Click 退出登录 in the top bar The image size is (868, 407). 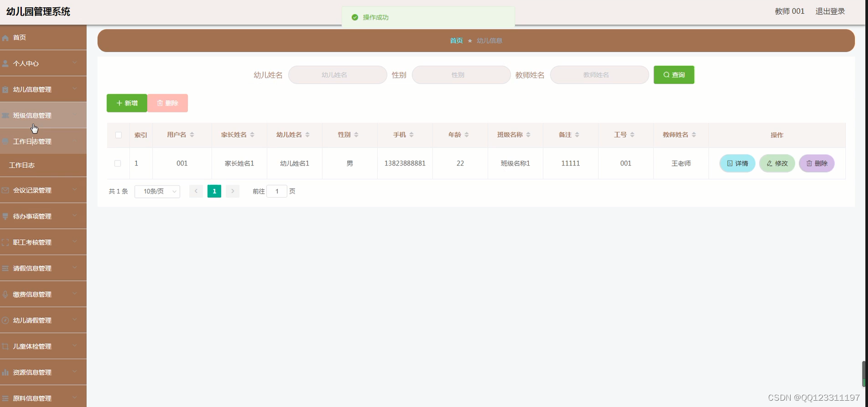coord(830,11)
